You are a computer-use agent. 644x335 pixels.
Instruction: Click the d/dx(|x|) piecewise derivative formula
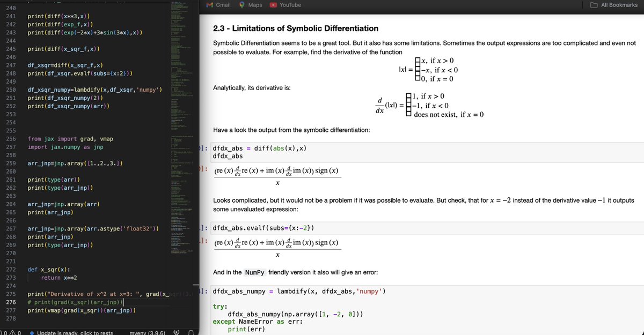(x=430, y=105)
